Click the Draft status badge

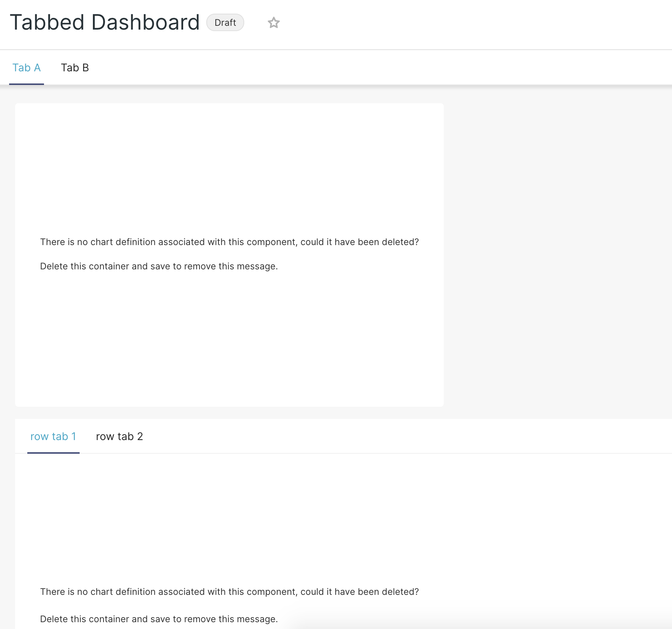(x=225, y=22)
